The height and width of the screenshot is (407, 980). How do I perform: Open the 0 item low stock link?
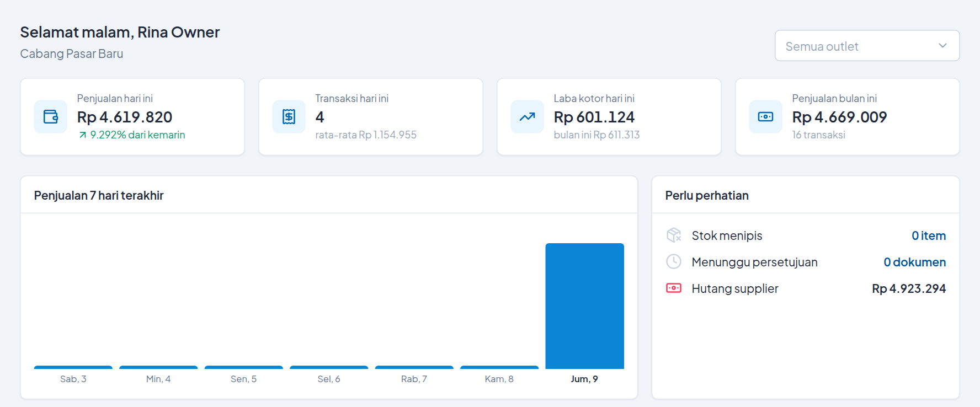pos(929,235)
